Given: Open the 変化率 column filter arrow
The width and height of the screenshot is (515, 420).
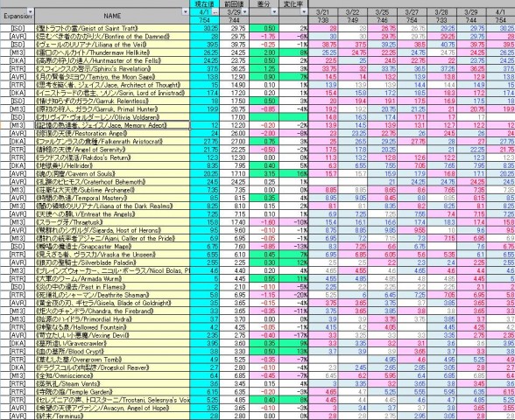Looking at the screenshot, I should pyautogui.click(x=304, y=12).
